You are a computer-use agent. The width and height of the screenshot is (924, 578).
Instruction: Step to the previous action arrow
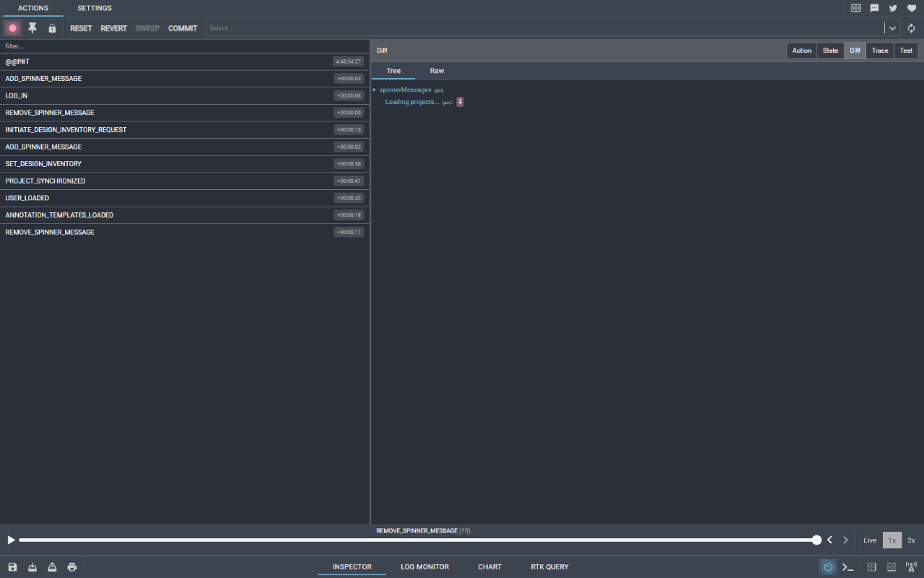coord(830,540)
